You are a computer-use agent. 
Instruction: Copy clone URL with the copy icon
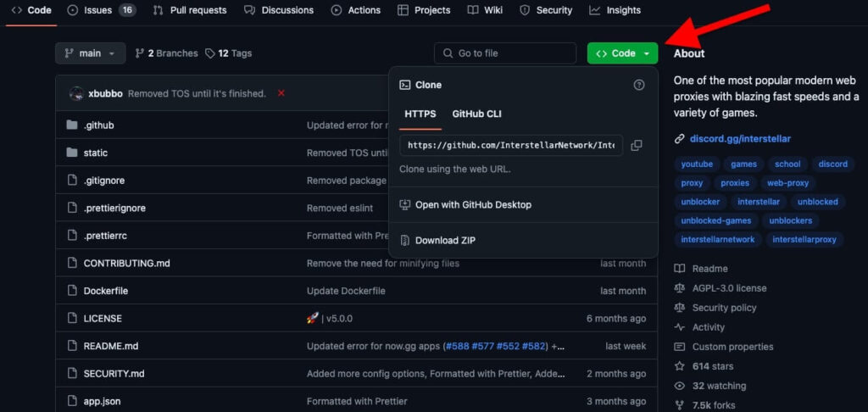pyautogui.click(x=637, y=145)
